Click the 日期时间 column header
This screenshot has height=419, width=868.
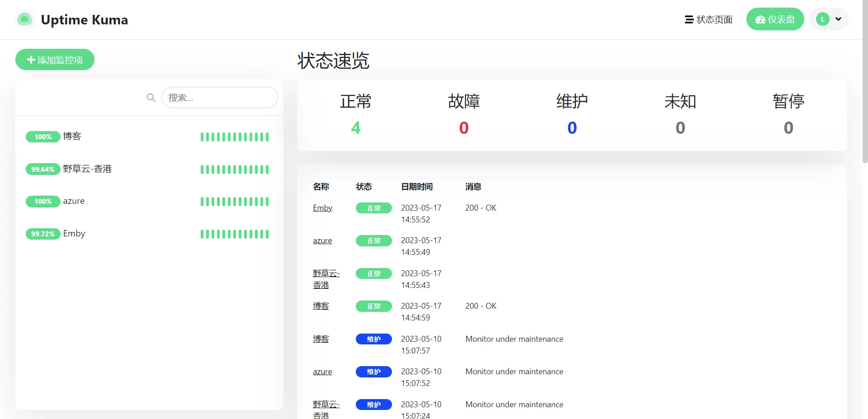coord(417,187)
